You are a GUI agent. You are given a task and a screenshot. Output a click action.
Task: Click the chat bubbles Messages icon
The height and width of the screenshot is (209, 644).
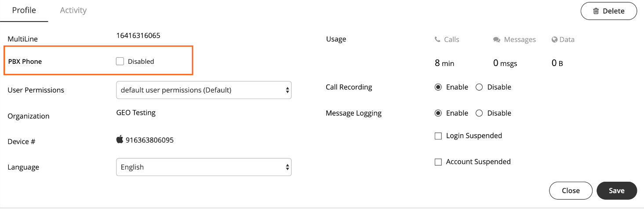pyautogui.click(x=497, y=40)
